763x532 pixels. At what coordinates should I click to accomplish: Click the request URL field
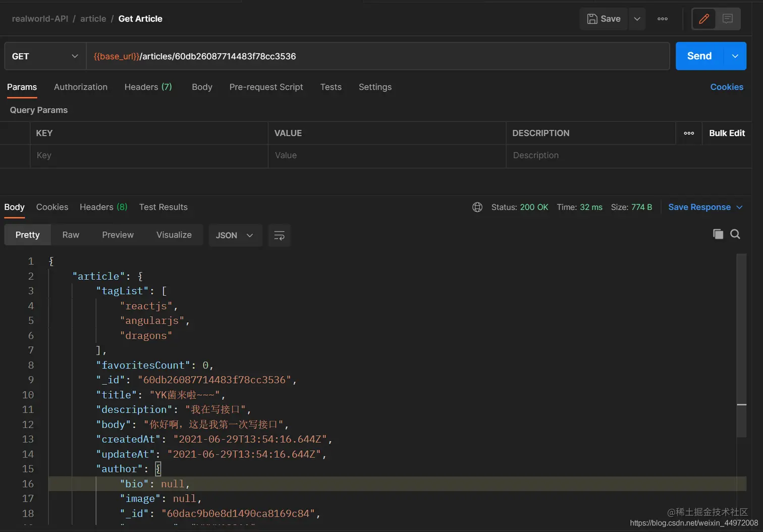point(378,56)
